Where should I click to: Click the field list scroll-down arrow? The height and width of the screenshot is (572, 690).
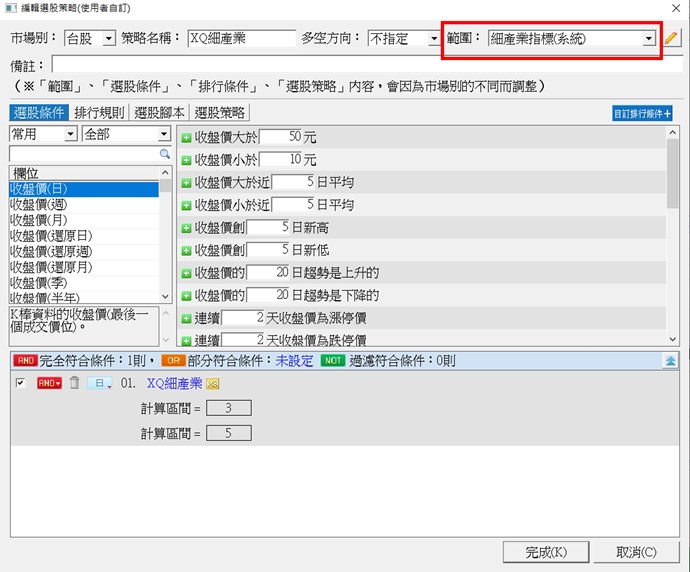pyautogui.click(x=165, y=297)
